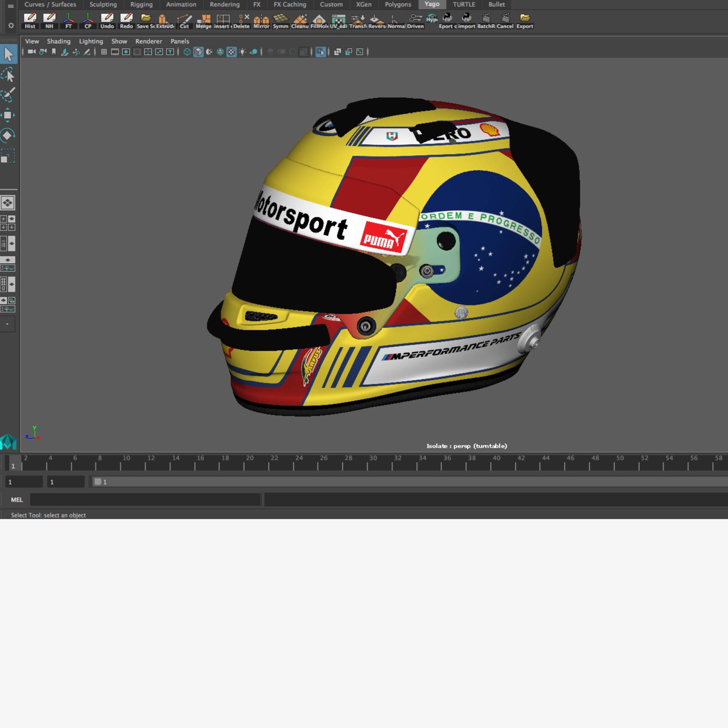Click the Mirror shelf icon
This screenshot has height=728, width=728.
click(x=261, y=21)
